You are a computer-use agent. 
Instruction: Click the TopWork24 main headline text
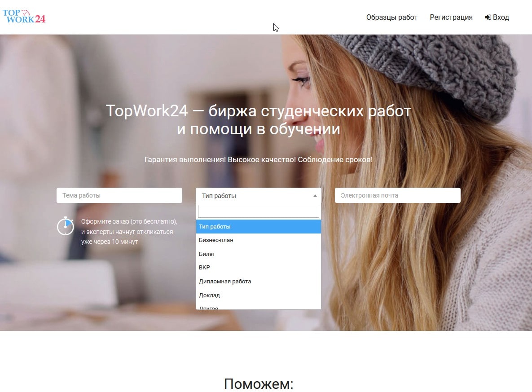point(258,120)
